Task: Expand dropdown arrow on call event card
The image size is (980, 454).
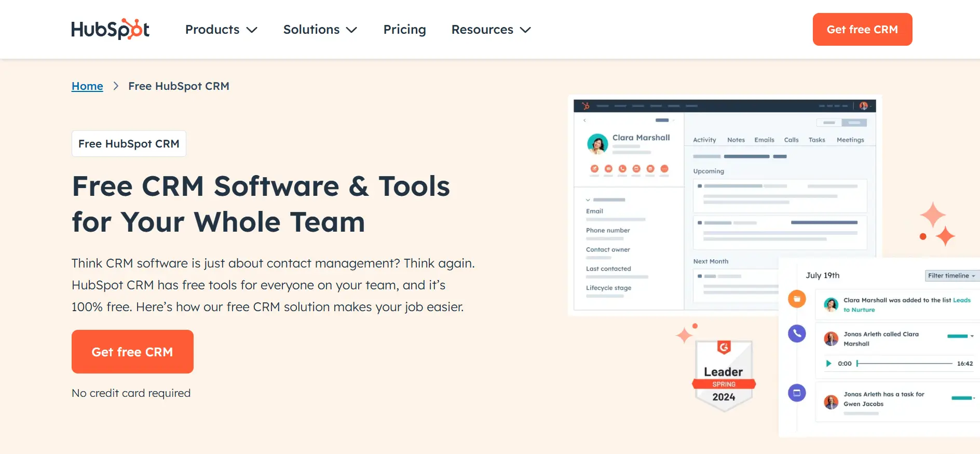Action: point(972,336)
